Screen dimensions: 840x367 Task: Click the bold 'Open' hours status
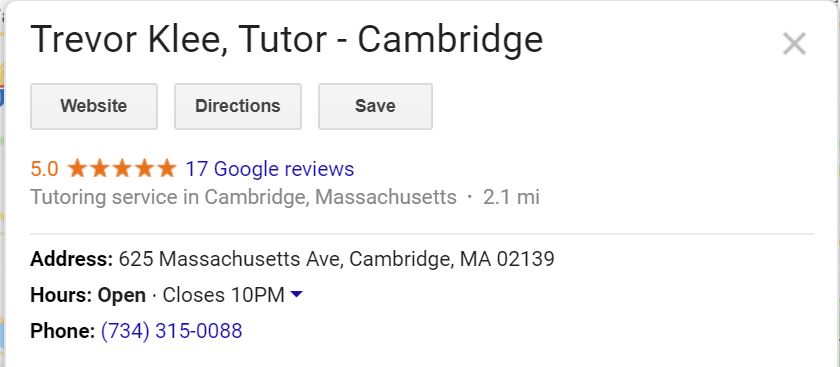[122, 295]
